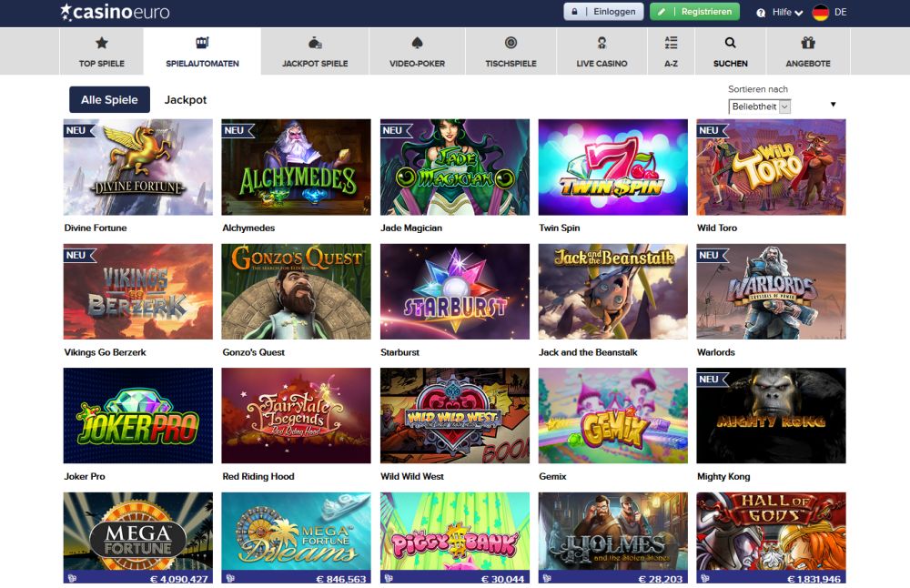Open the Live Casino tab

coord(602,51)
